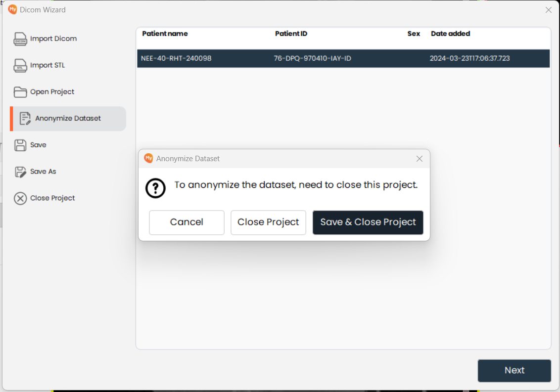Click the Patient ID column header
Image resolution: width=560 pixels, height=392 pixels.
point(291,34)
